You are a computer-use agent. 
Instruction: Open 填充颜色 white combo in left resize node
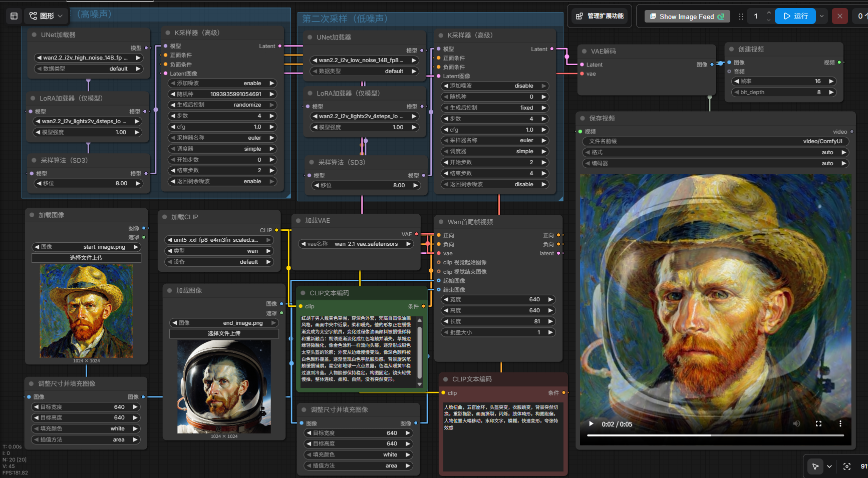[x=86, y=428]
